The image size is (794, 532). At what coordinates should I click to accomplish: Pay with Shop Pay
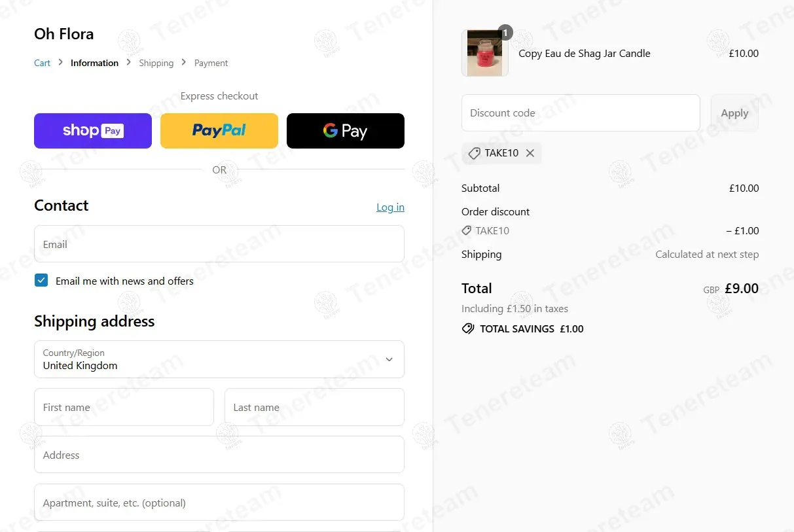[x=93, y=131]
